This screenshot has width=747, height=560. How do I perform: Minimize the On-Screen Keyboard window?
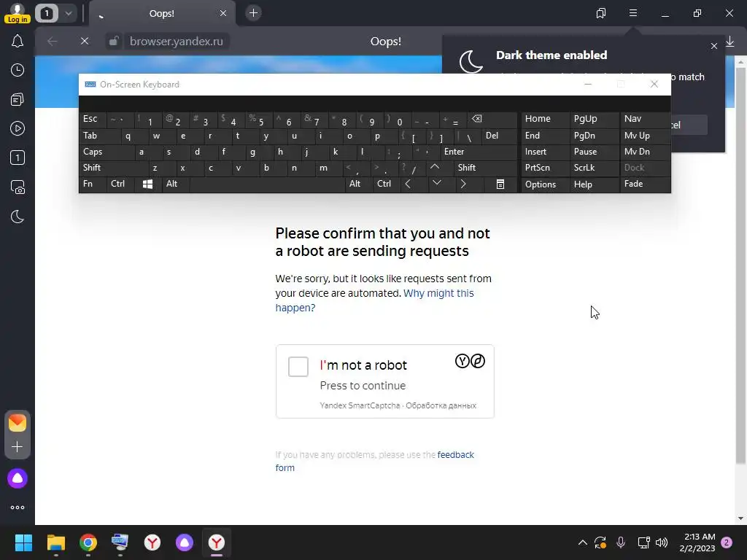click(x=588, y=85)
